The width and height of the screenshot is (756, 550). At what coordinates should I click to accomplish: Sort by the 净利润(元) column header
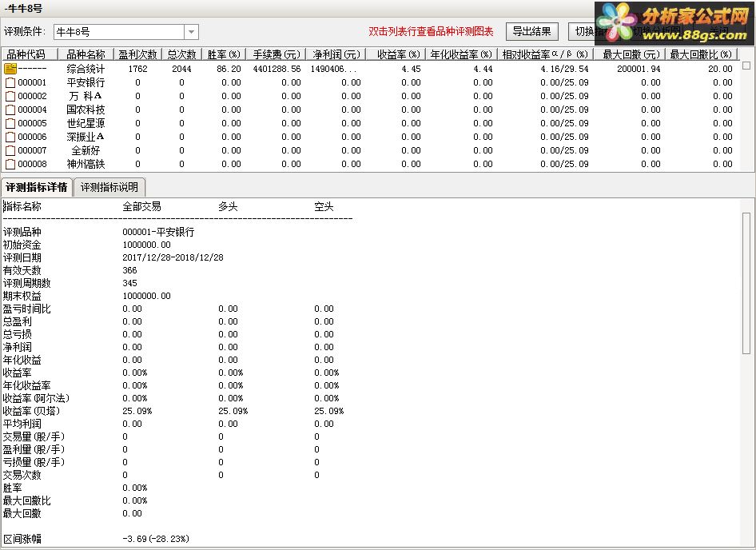(x=336, y=54)
